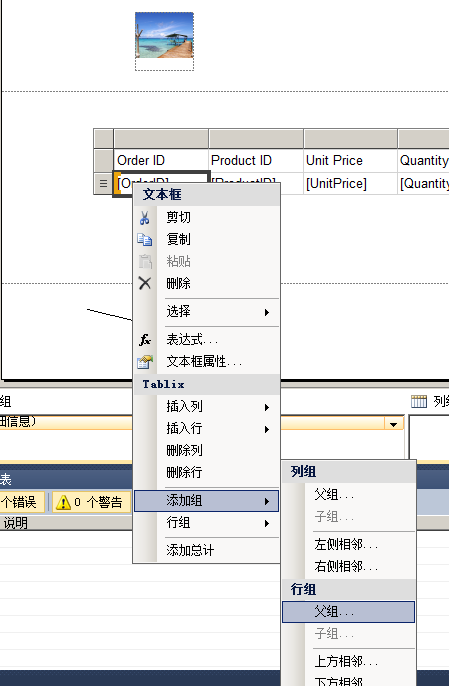Choose 删除 in the context menu

(x=207, y=283)
